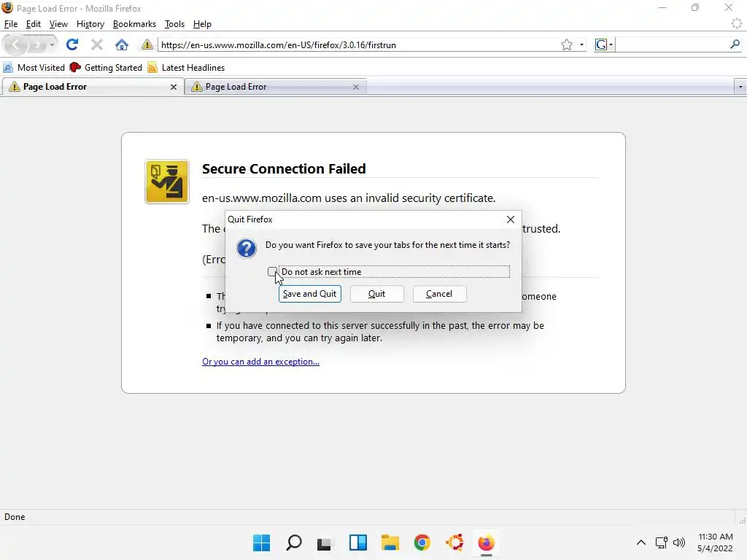Viewport: 747px width, 560px height.
Task: Open the Bookmarks menu
Action: 134,24
